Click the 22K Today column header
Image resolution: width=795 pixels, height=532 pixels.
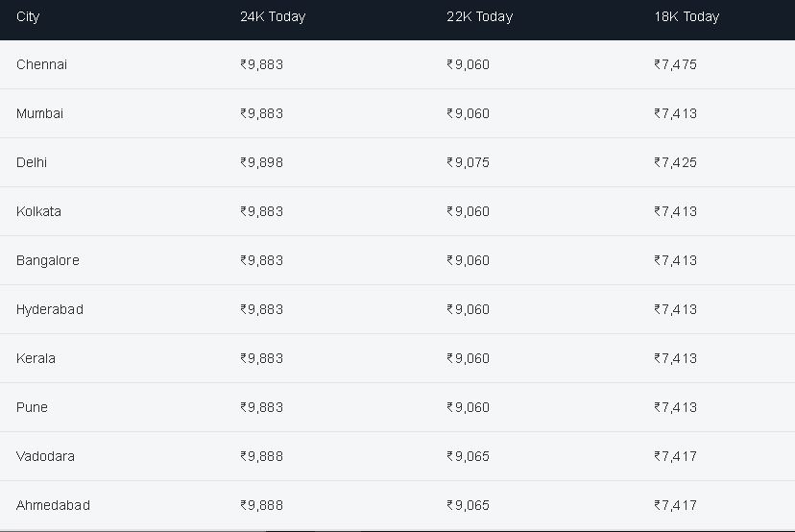click(x=480, y=16)
